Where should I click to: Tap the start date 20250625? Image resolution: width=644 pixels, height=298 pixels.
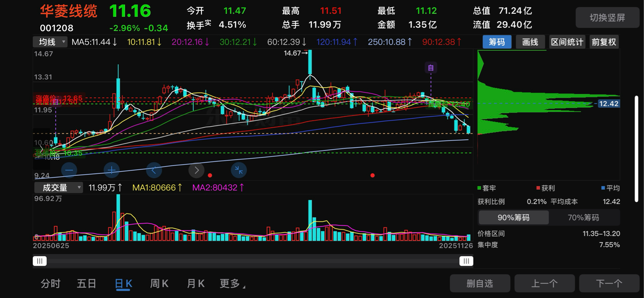[51, 246]
